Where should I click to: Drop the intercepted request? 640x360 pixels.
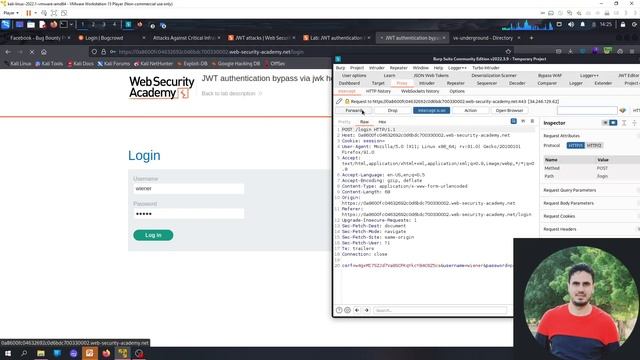point(392,111)
